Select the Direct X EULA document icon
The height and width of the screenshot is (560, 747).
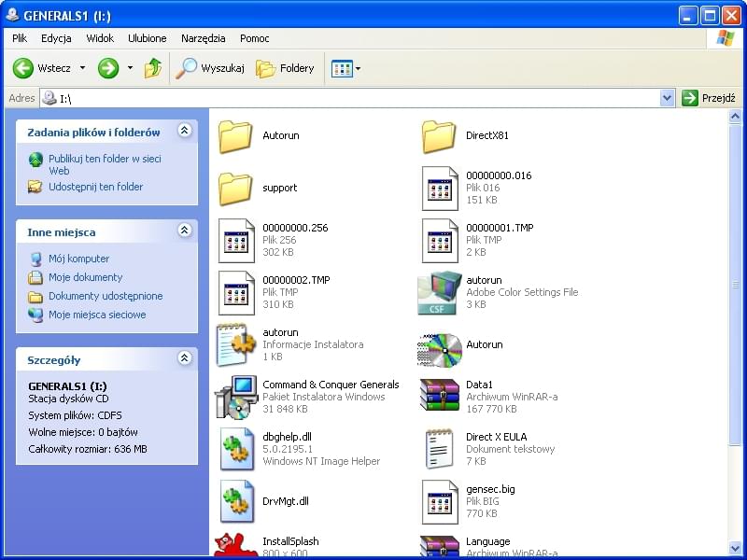click(x=439, y=449)
